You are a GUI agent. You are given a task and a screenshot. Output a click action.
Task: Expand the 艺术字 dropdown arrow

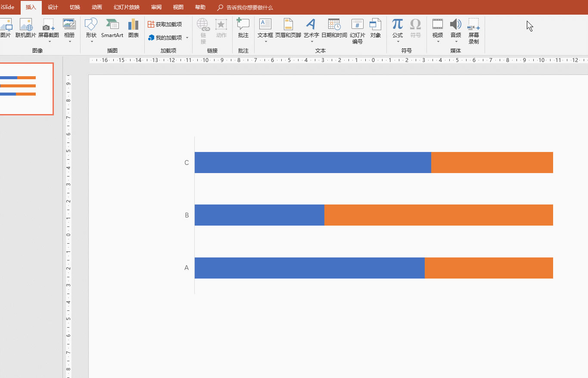pos(311,42)
